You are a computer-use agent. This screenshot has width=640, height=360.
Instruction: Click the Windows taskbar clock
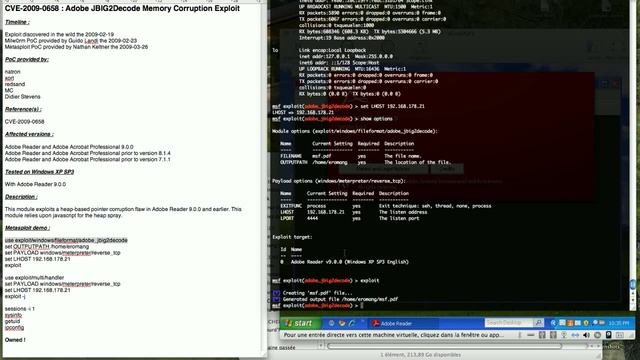point(619,323)
